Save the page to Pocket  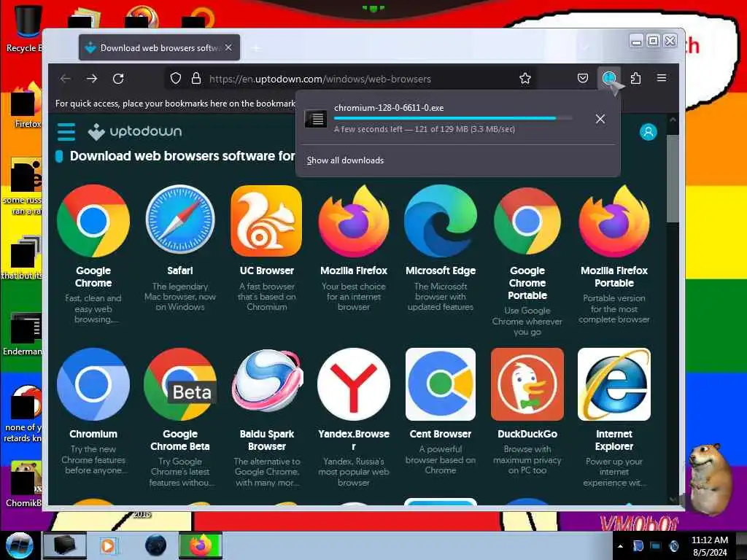(582, 78)
